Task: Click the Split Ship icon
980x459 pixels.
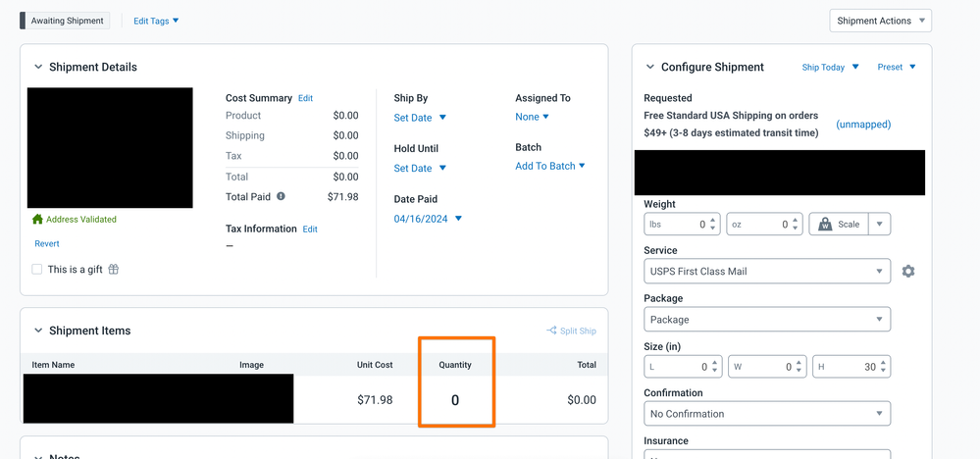Action: 552,331
